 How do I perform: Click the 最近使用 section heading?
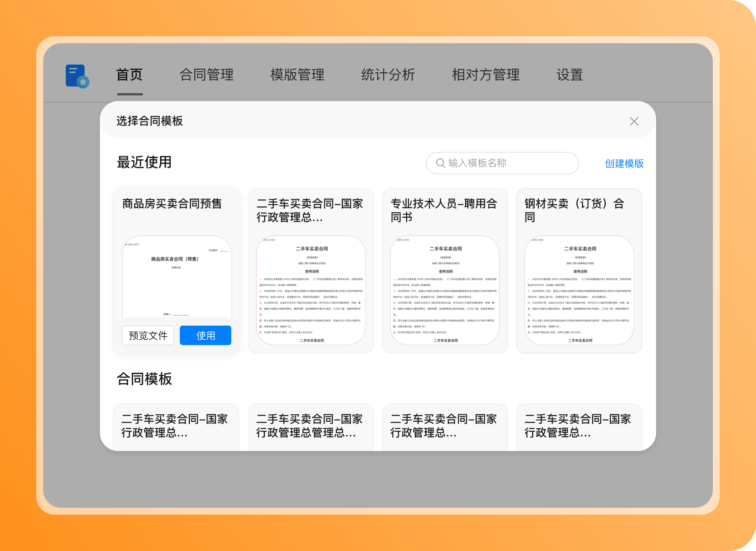tap(144, 162)
